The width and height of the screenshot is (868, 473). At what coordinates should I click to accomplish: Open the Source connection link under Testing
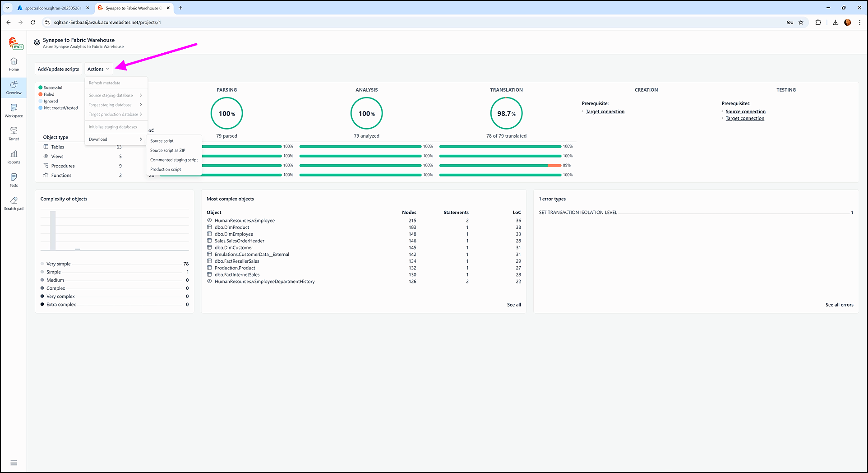click(745, 111)
